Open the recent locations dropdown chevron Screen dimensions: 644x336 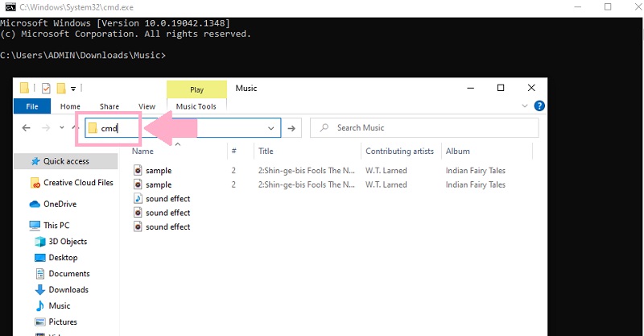click(x=60, y=128)
